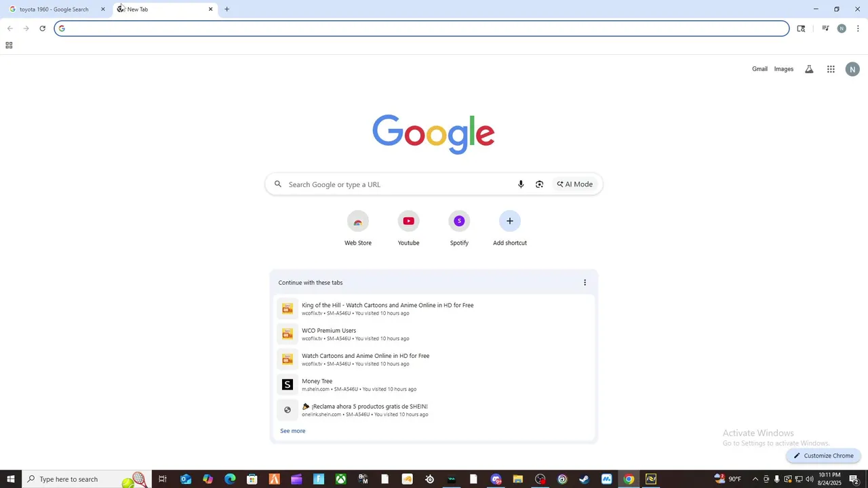Open a new tab with the plus button
The width and height of the screenshot is (868, 488).
(226, 9)
